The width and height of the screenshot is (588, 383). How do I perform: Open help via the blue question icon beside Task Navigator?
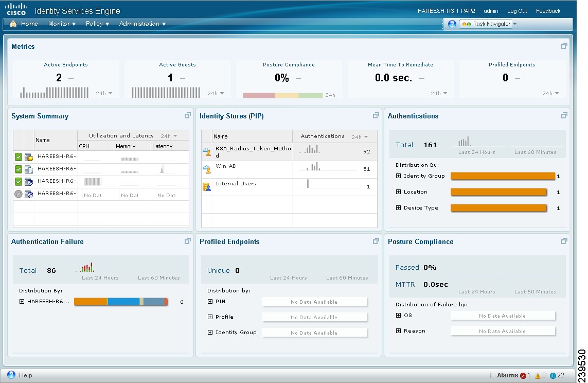point(452,24)
